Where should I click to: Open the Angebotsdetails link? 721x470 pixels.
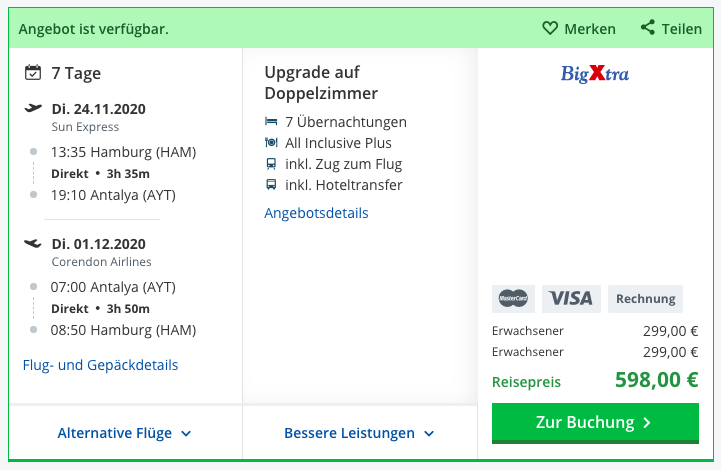316,213
